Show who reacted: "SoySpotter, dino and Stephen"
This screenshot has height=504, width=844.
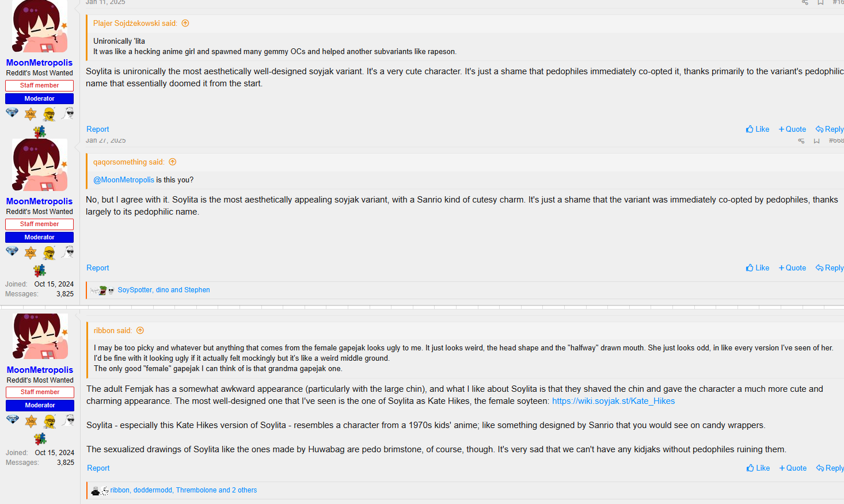pyautogui.click(x=164, y=290)
